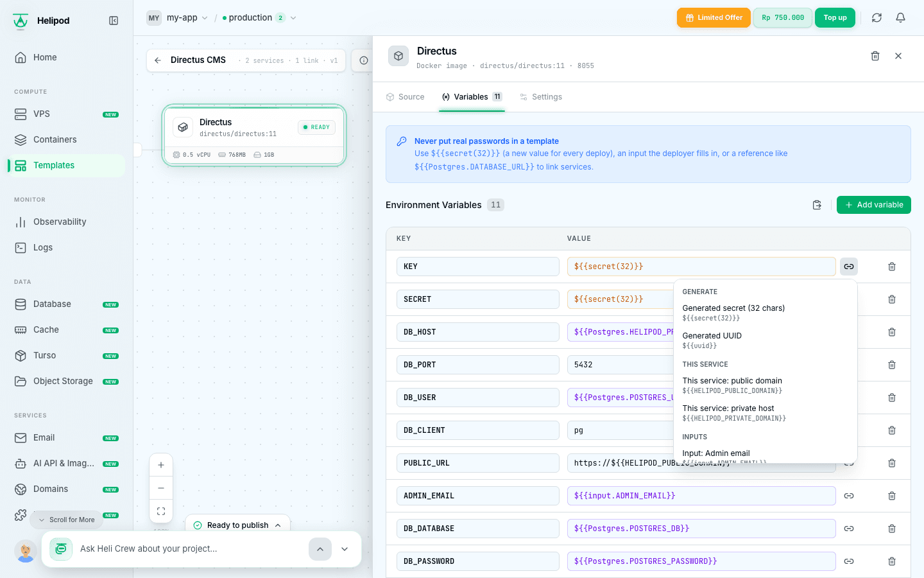This screenshot has width=924, height=578.
Task: Open the production environment dropdown
Action: (259, 18)
